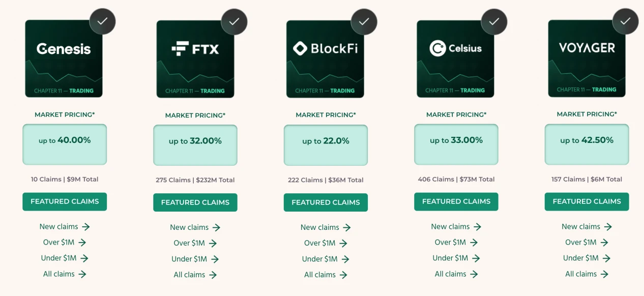644x296 pixels.
Task: Expand Celsius Over $1M claims section
Action: [456, 242]
